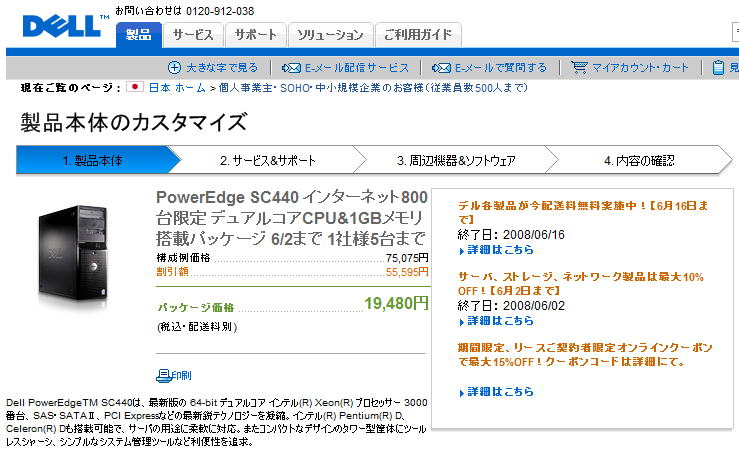
Task: Go to step 4 内容の確認
Action: click(638, 160)
